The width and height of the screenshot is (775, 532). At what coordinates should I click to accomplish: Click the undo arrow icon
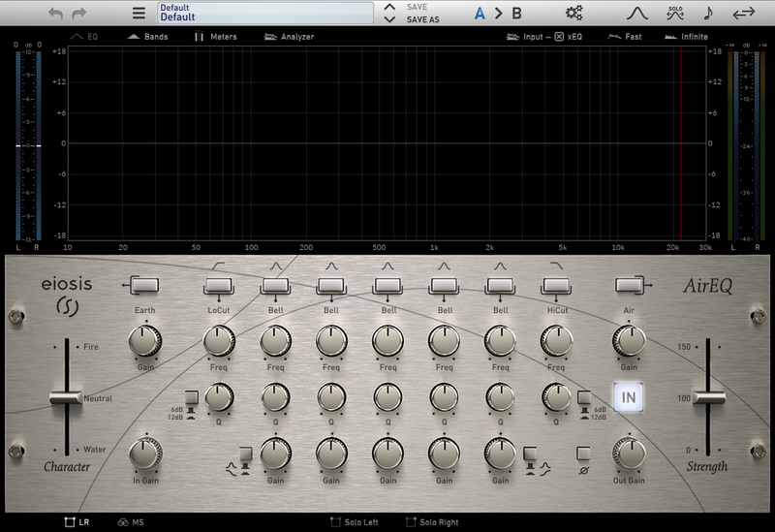(55, 14)
